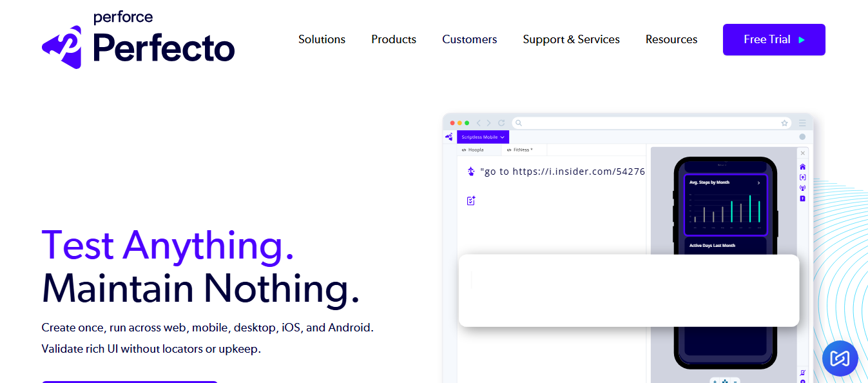This screenshot has width=868, height=383.
Task: Expand the Scriptless Mobile dropdown
Action: [x=483, y=137]
